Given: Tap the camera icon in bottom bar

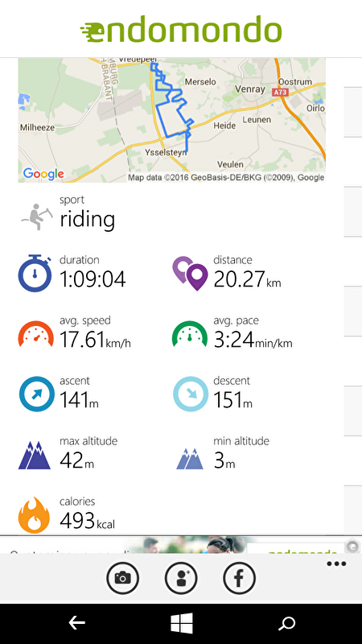Looking at the screenshot, I should coord(122,578).
